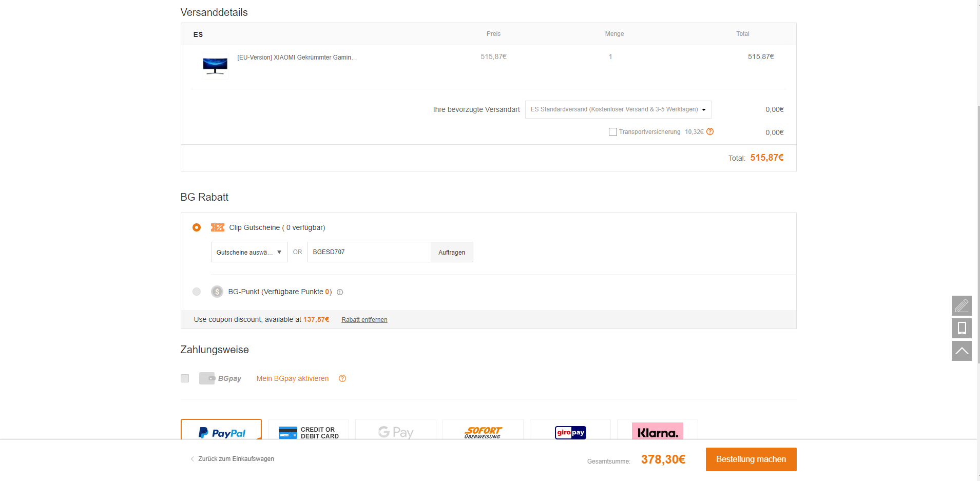Screen dimensions: 980x481
Task: Click Mein BGpay aktivieren link
Action: point(293,378)
